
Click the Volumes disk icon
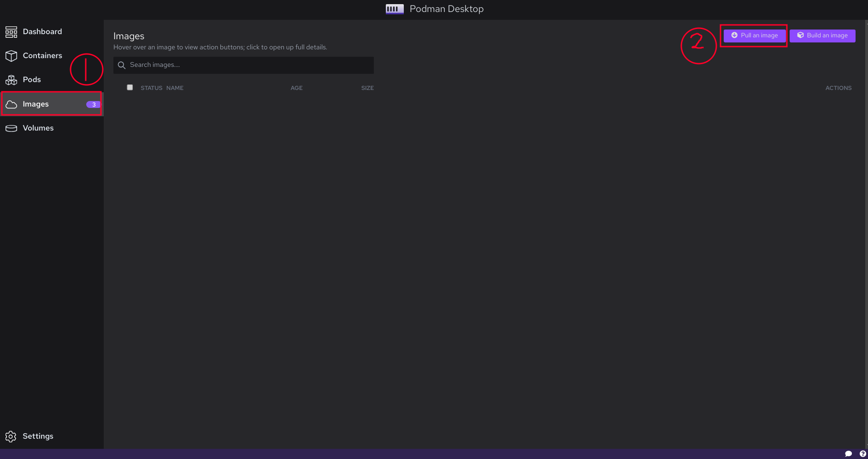click(x=11, y=128)
